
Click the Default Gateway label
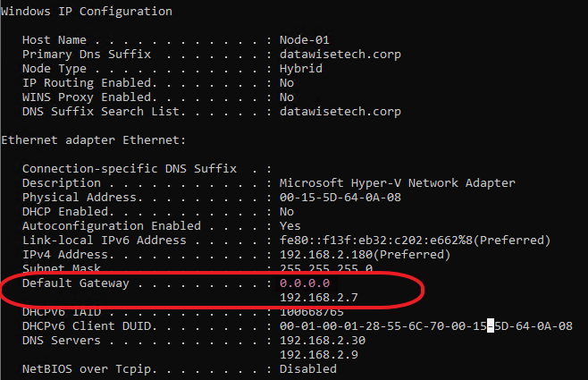[x=75, y=283]
